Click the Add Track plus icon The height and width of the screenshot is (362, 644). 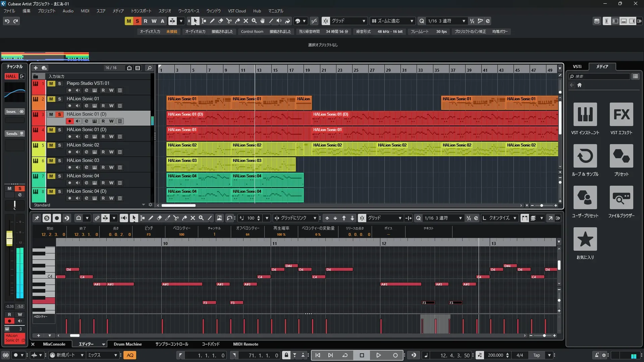click(x=36, y=68)
